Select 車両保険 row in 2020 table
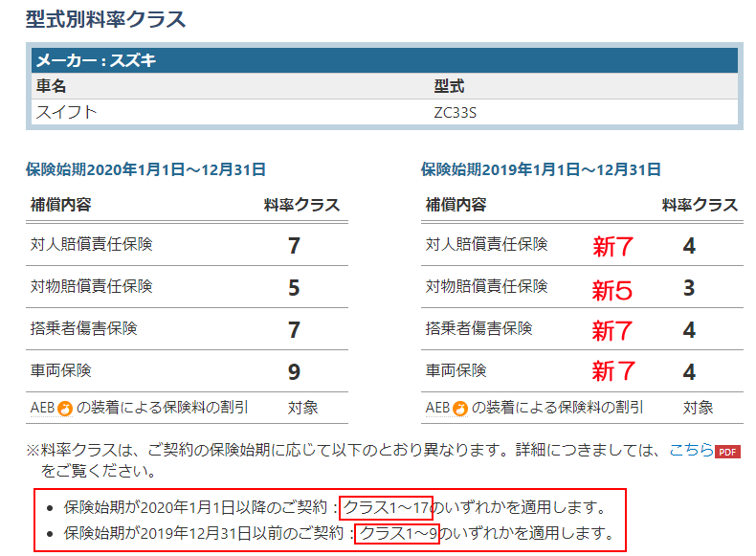Viewport: 756px width, 556px height. [187, 371]
